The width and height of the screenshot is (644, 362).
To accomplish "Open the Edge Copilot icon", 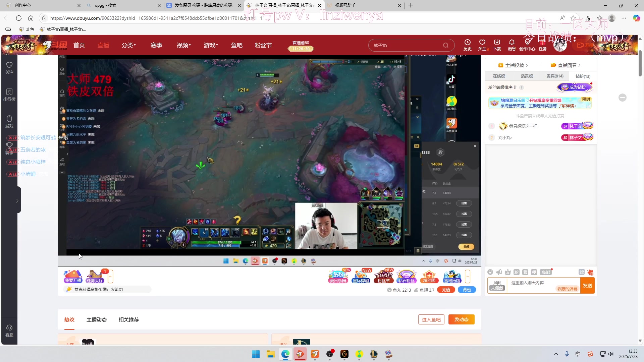I will (x=636, y=18).
